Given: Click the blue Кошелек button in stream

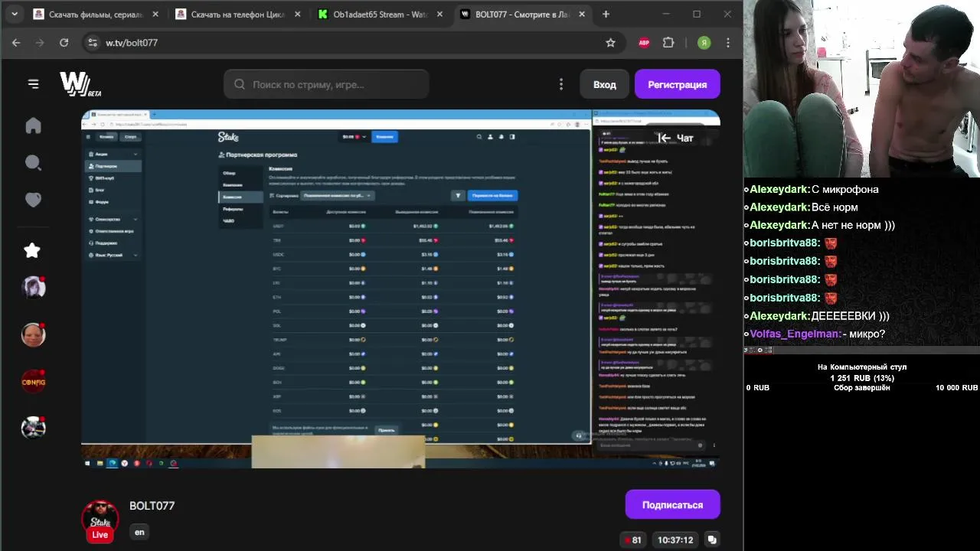Looking at the screenshot, I should click(x=384, y=137).
